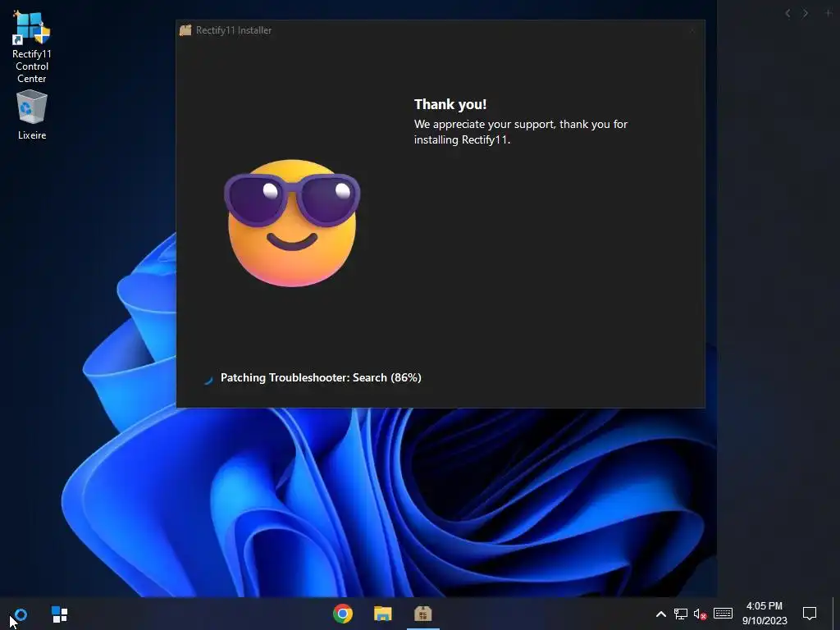Open Rectify11 Control Center desktop shortcut
The width and height of the screenshot is (840, 630).
[x=32, y=47]
